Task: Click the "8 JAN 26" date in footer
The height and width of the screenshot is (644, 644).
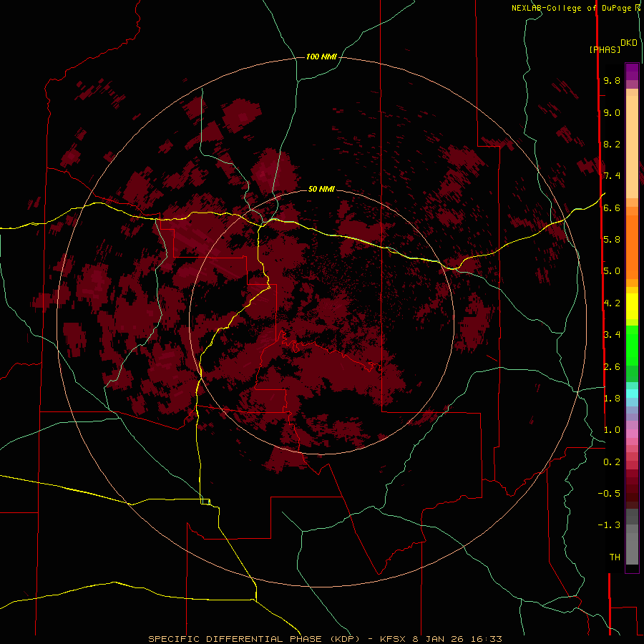Action: tap(438, 639)
